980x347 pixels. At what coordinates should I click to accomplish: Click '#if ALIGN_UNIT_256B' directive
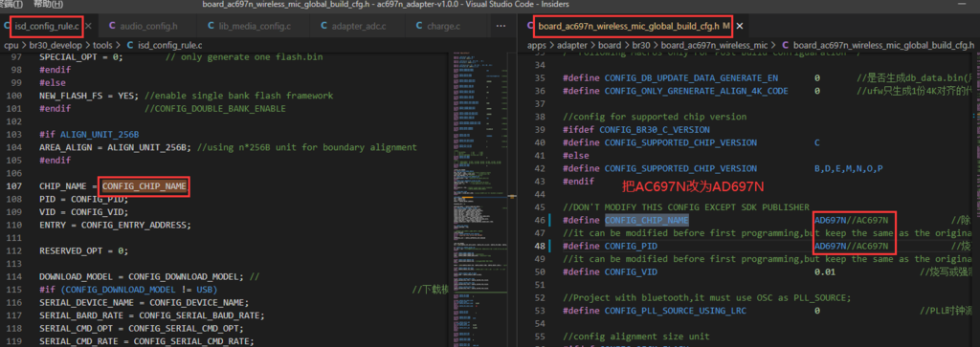[x=89, y=134]
